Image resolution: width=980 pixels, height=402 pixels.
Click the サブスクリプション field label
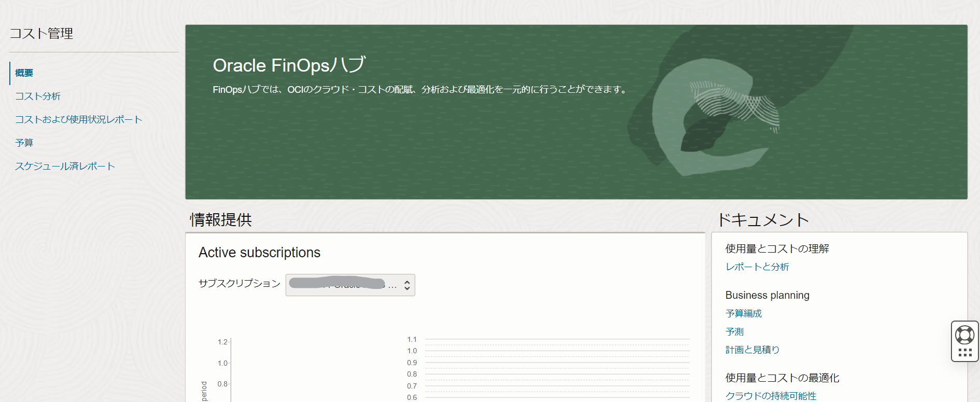[240, 283]
